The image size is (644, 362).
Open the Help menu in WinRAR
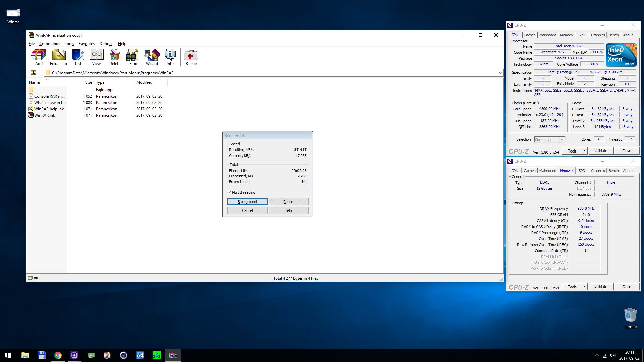click(122, 44)
